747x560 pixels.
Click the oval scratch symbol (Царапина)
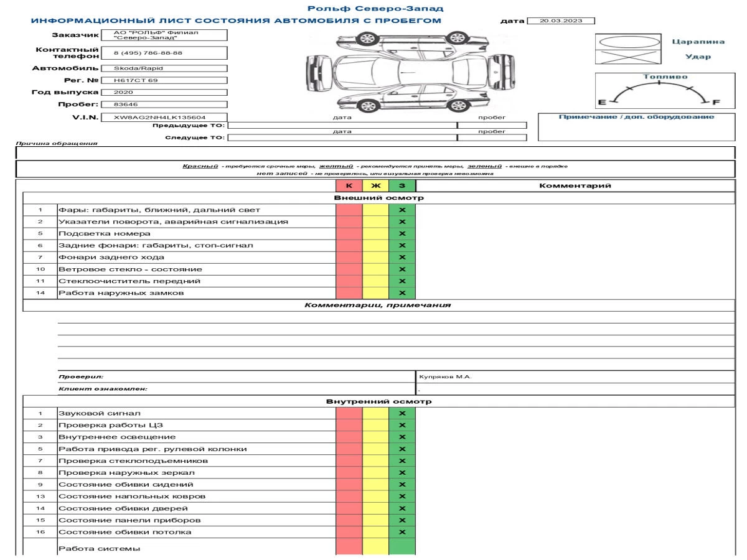click(627, 41)
